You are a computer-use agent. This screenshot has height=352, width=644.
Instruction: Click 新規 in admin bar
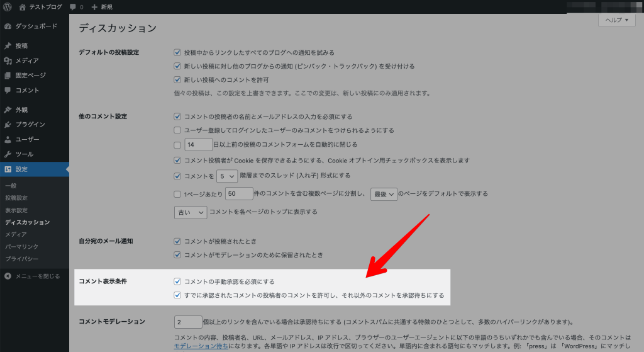(x=106, y=7)
